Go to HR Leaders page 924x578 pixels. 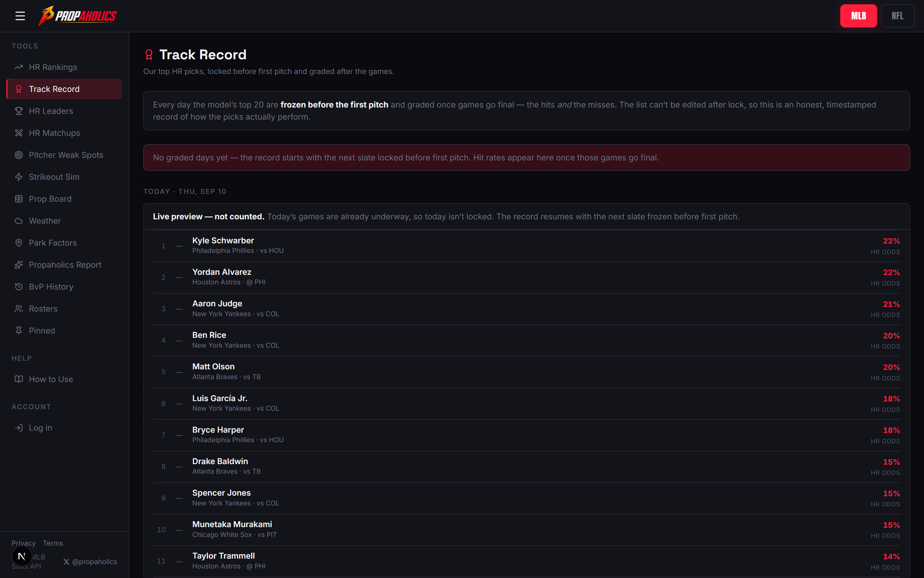[64, 111]
